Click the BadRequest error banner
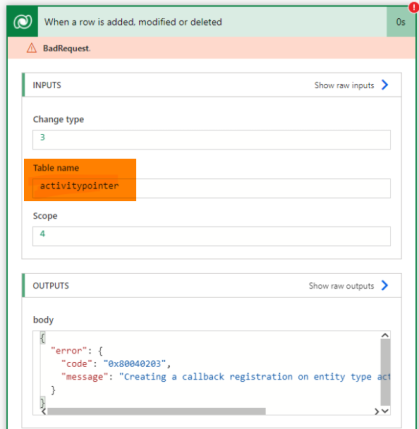The width and height of the screenshot is (419, 429). [x=211, y=48]
